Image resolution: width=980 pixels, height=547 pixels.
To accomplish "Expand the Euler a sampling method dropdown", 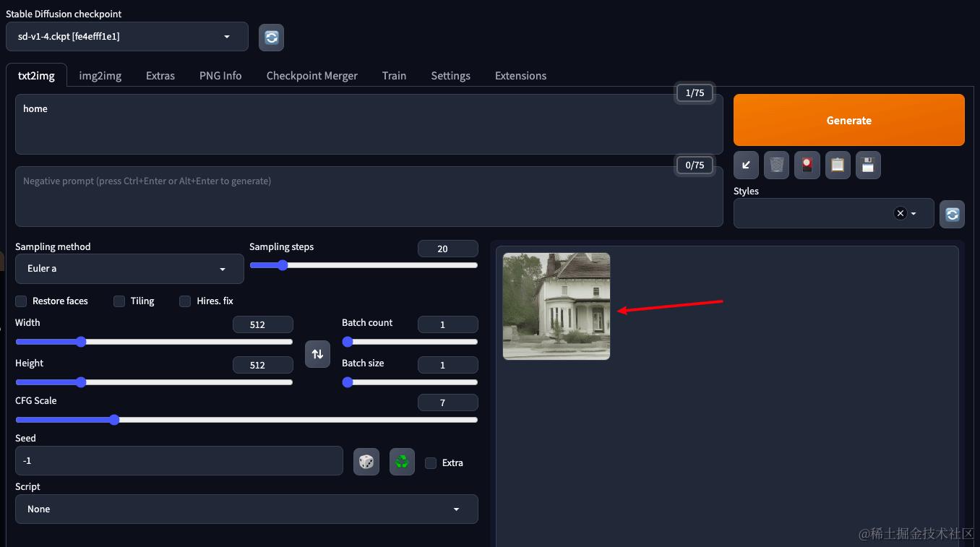I will (x=129, y=269).
